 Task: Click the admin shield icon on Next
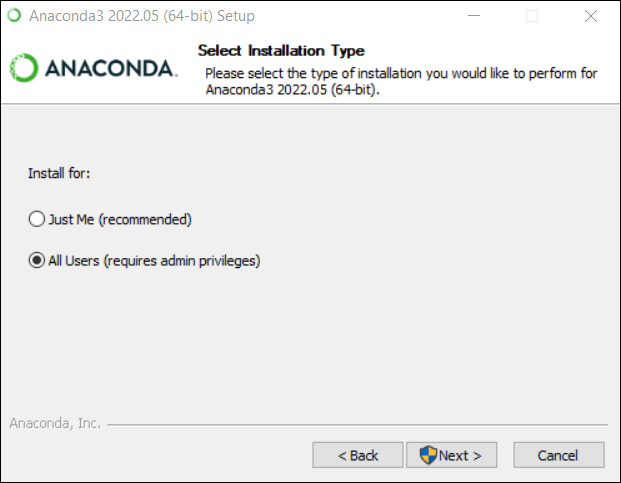click(x=429, y=455)
